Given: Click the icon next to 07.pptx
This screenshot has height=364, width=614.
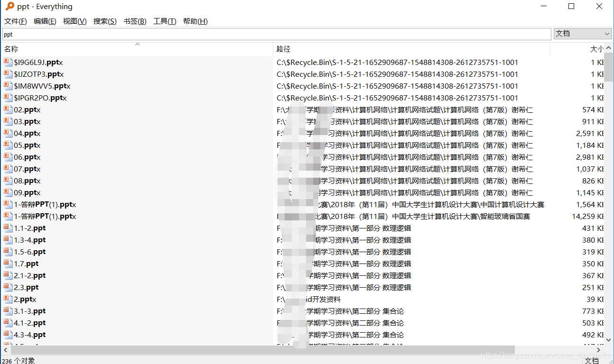Looking at the screenshot, I should pos(8,169).
